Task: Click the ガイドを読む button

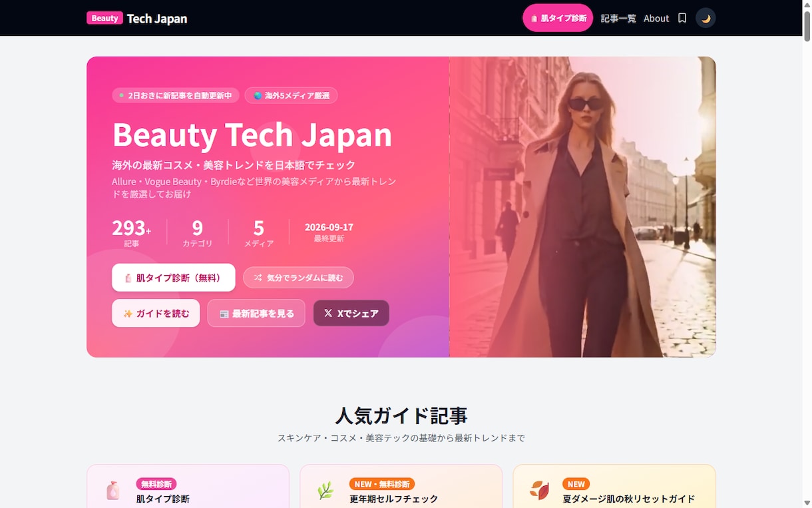Action: point(156,313)
